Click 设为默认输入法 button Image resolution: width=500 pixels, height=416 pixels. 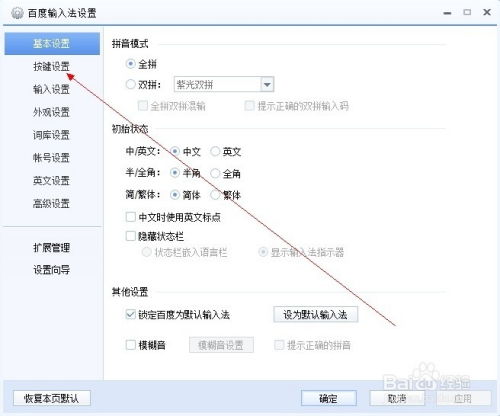pos(315,314)
